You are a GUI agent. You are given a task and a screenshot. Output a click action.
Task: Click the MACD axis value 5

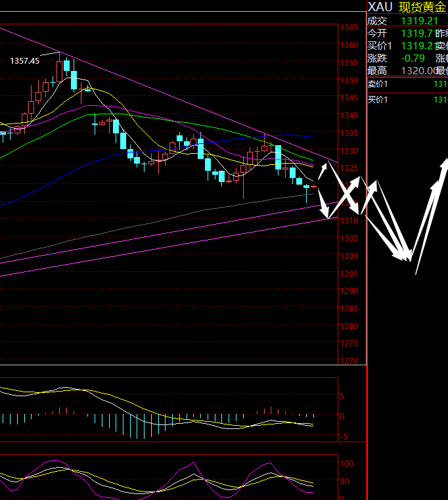click(x=342, y=396)
